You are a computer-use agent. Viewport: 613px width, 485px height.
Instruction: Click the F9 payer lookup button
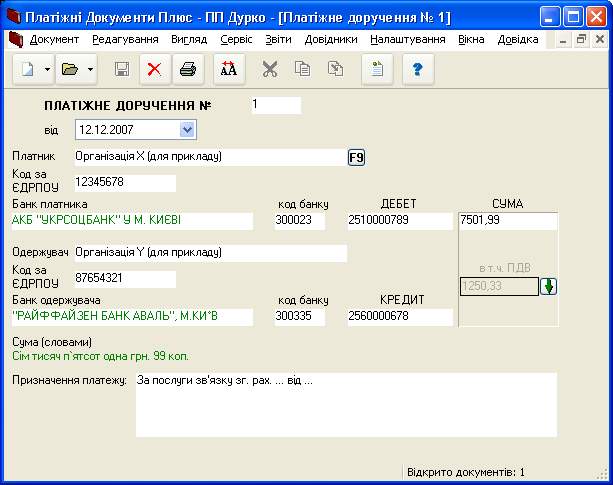(x=356, y=157)
